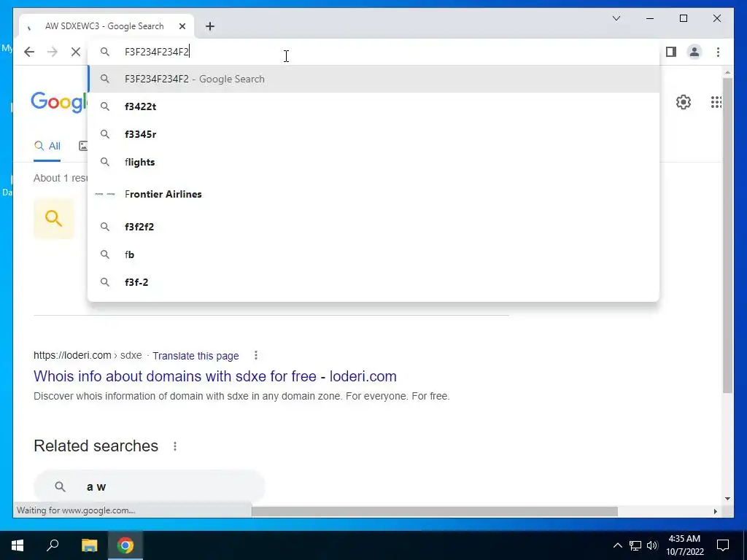Click the Discover whois information snippet text
The height and width of the screenshot is (560, 747).
[241, 396]
